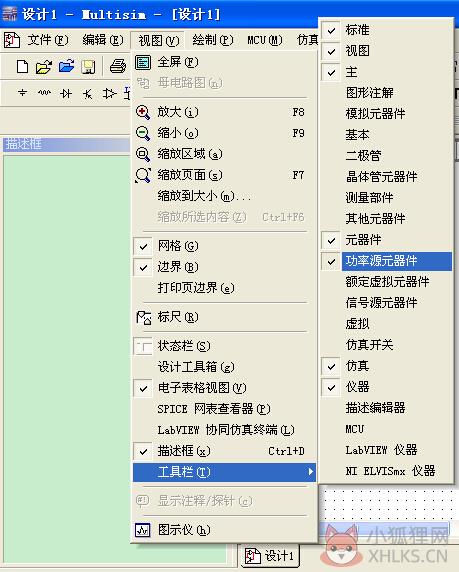Choose 缩小 (o) zoom out entry
The width and height of the screenshot is (459, 572).
[x=223, y=133]
